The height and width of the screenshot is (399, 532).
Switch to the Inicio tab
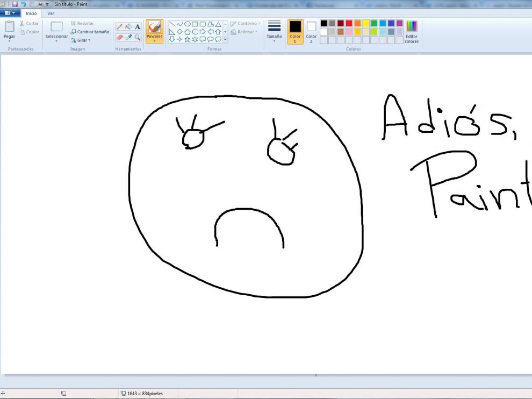coord(31,13)
